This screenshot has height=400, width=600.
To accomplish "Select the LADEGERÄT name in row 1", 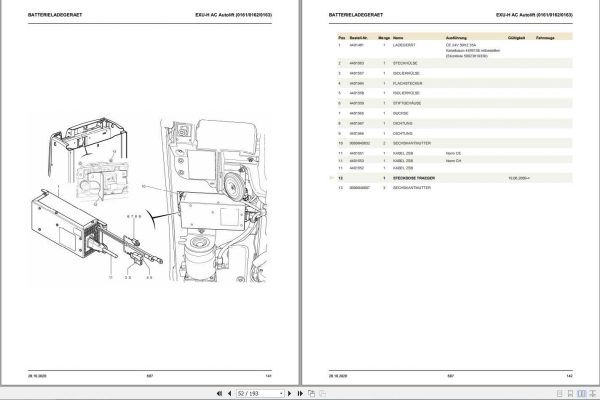I will coord(404,45).
